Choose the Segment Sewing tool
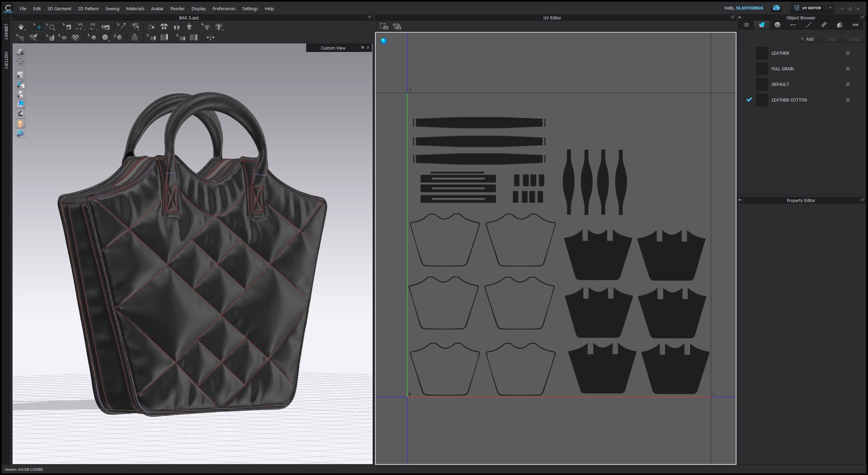 click(x=80, y=27)
